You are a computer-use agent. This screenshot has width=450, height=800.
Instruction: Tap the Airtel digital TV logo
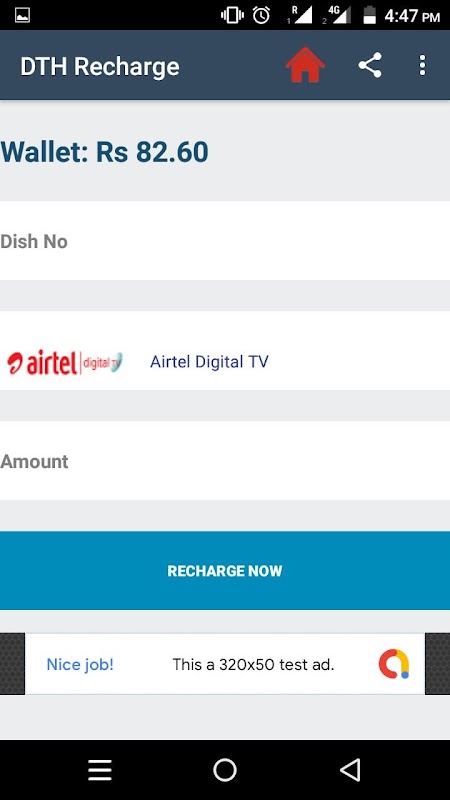(x=65, y=362)
